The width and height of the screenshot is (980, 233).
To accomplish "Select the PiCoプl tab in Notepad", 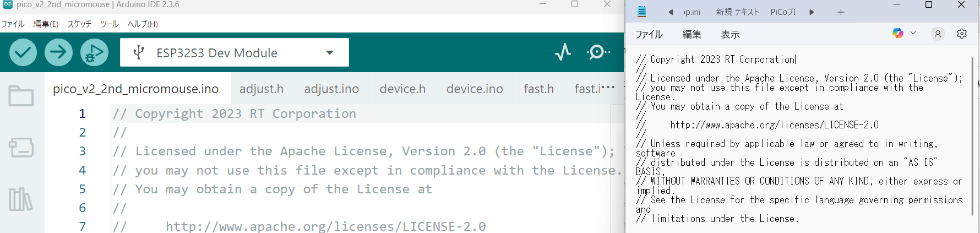I will [783, 12].
